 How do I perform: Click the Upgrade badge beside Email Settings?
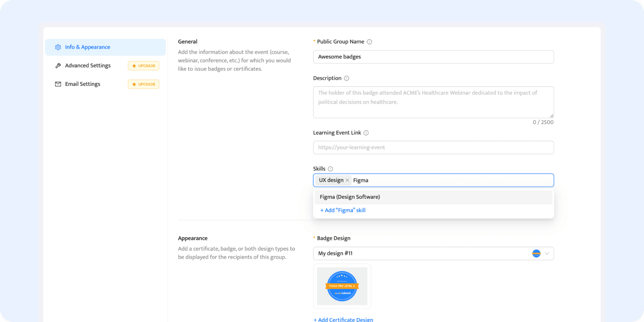pyautogui.click(x=144, y=84)
